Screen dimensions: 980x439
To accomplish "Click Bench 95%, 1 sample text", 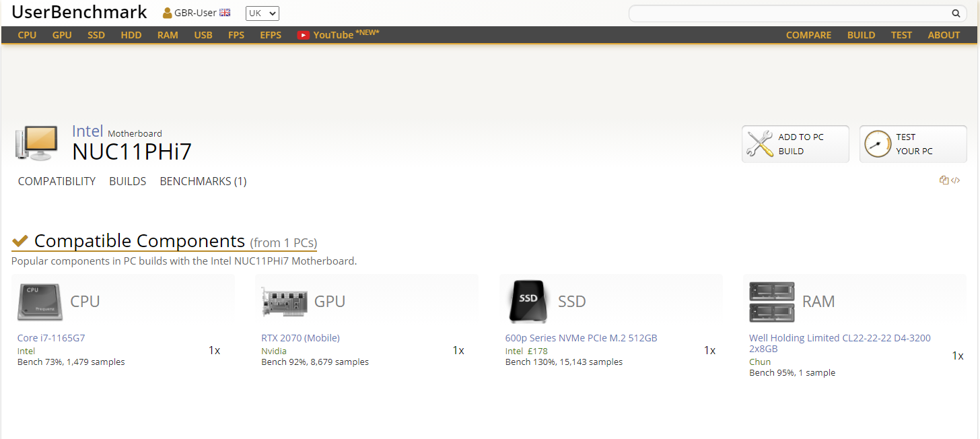I will point(792,373).
